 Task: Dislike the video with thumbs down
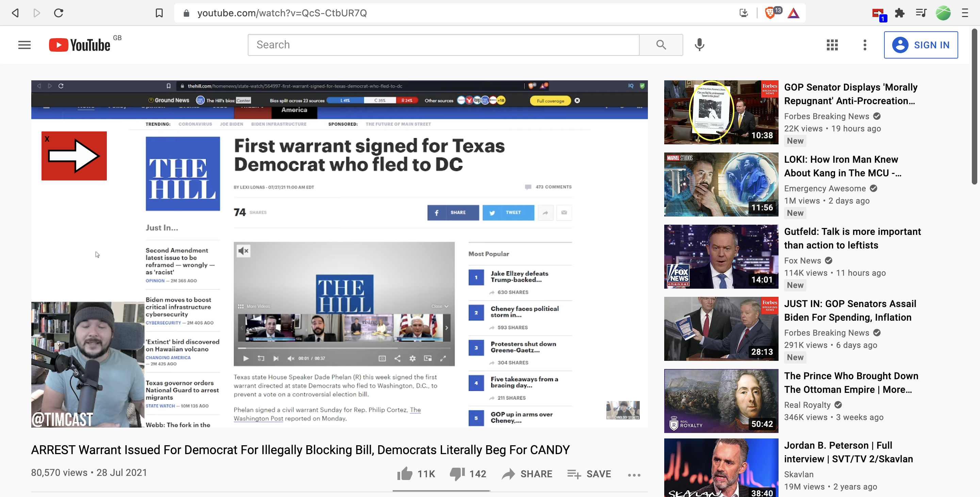coord(457,474)
